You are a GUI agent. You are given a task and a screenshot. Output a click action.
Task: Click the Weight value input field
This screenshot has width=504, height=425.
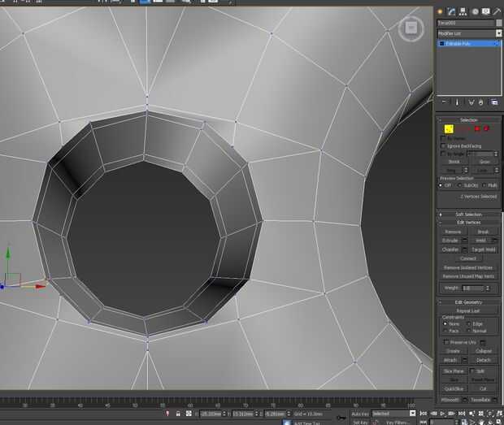[x=472, y=288]
